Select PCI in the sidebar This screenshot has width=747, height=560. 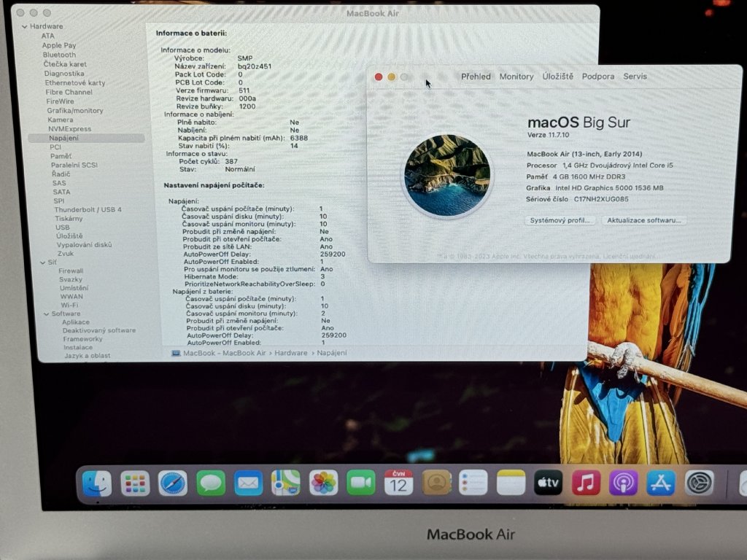[x=55, y=147]
